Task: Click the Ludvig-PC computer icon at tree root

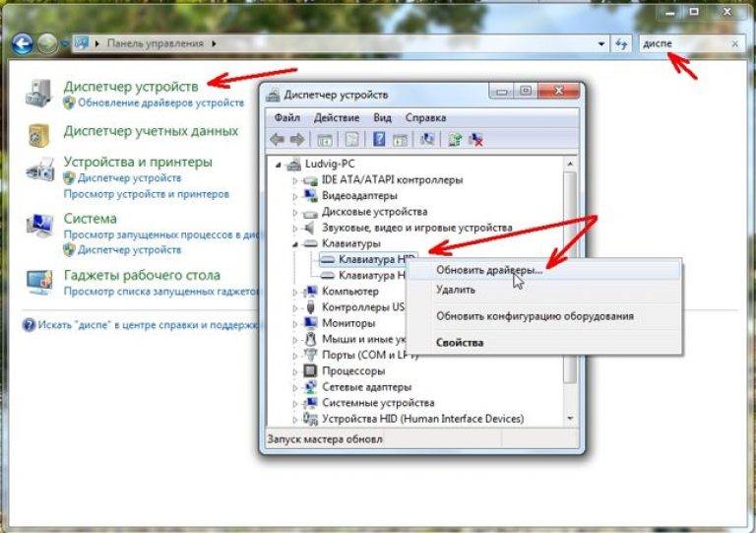Action: [293, 165]
